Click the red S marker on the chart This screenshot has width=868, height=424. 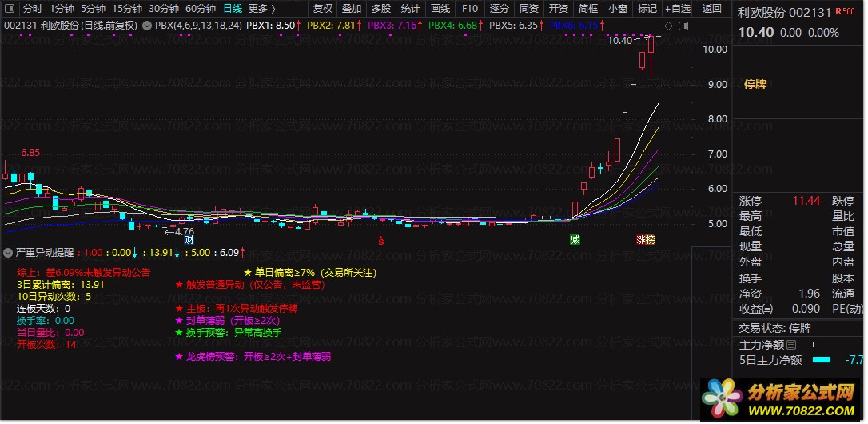pos(381,241)
